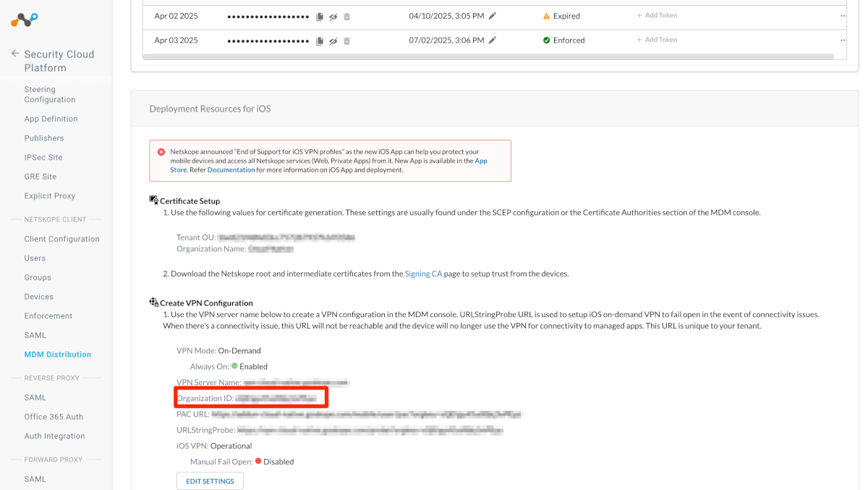Click the token table horizontal scrollbar

[x=489, y=56]
